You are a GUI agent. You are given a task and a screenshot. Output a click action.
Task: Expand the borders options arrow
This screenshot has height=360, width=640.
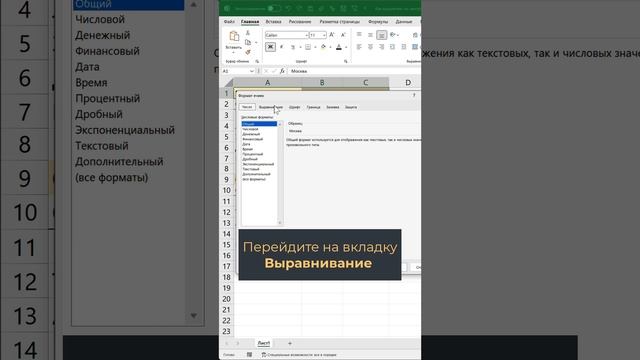pos(316,47)
